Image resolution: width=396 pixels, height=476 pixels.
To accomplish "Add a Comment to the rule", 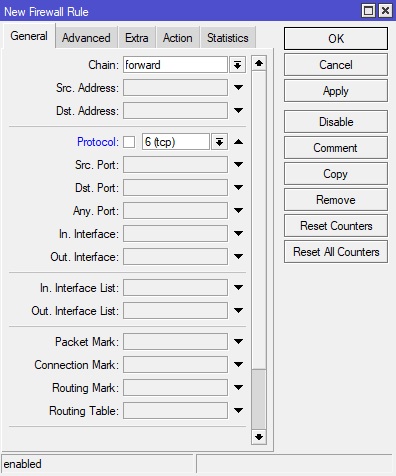I will click(336, 148).
